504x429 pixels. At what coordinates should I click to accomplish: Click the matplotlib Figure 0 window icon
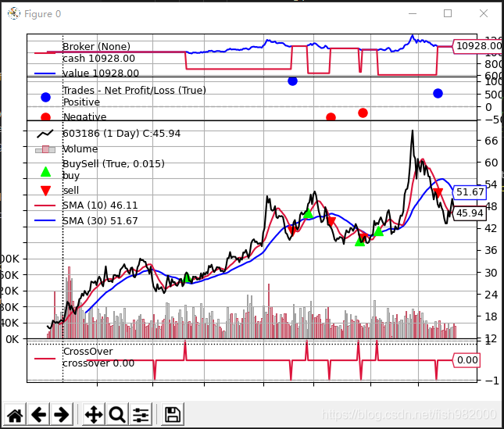(14, 14)
